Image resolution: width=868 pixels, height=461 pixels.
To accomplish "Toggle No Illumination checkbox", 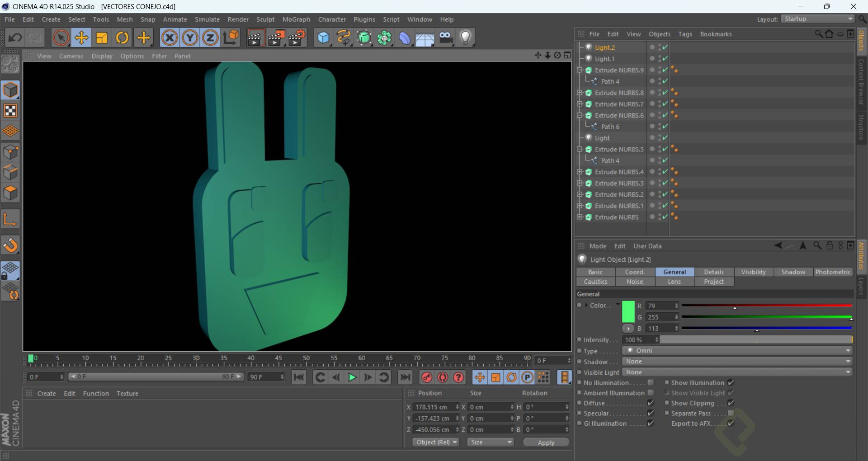I will point(651,383).
